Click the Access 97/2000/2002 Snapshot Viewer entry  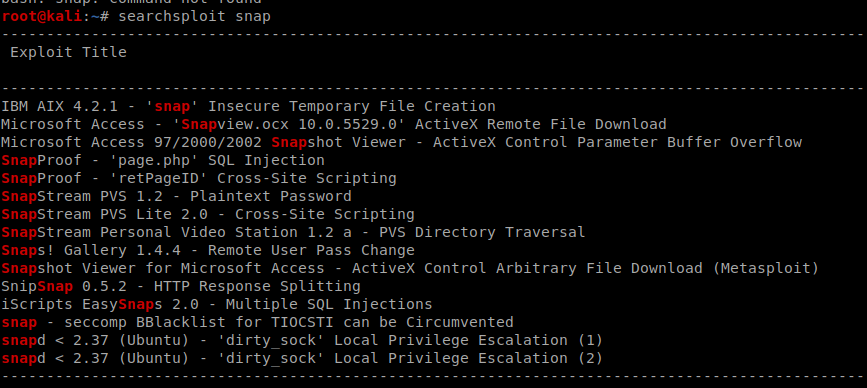point(401,143)
